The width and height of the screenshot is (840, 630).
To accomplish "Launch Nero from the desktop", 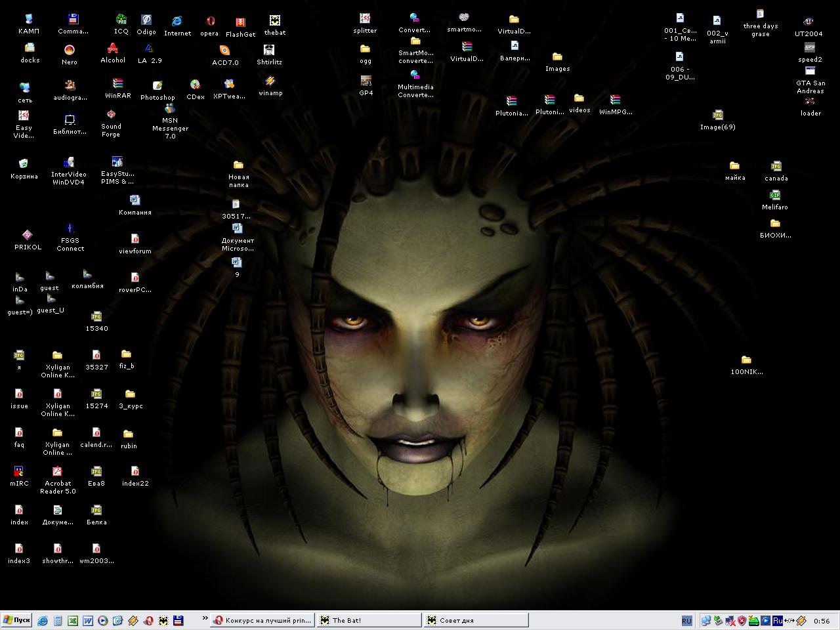I will pos(70,51).
